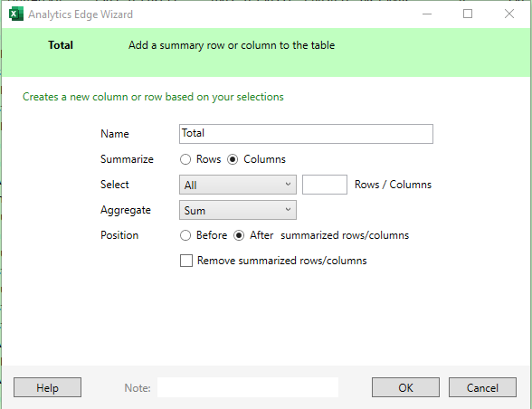Click the Rows / Columns number box
532x409 pixels.
325,185
